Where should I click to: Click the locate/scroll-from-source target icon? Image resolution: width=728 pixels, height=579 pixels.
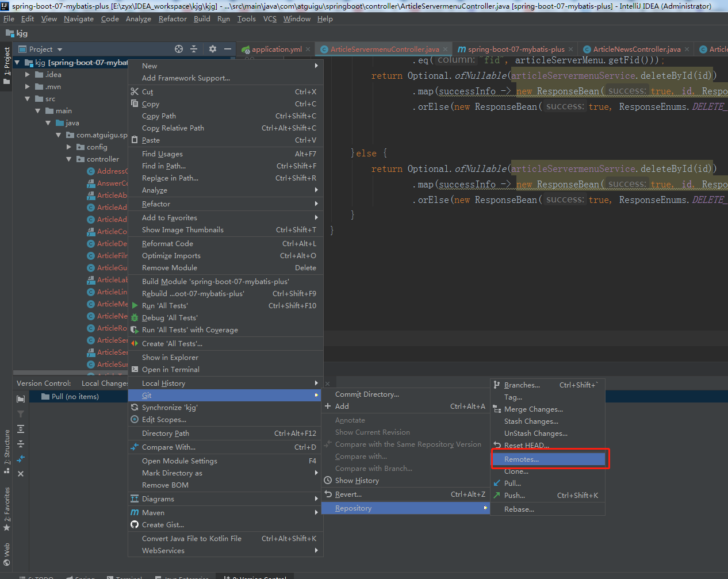pos(179,49)
